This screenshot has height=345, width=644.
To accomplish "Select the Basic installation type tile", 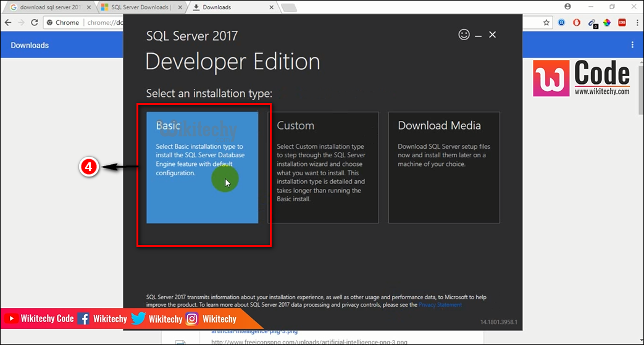I will (202, 167).
